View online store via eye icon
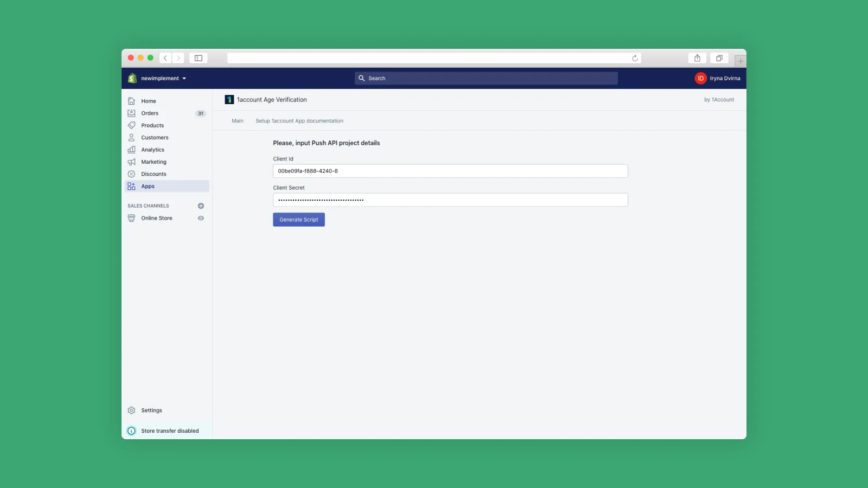868x488 pixels. coord(201,218)
